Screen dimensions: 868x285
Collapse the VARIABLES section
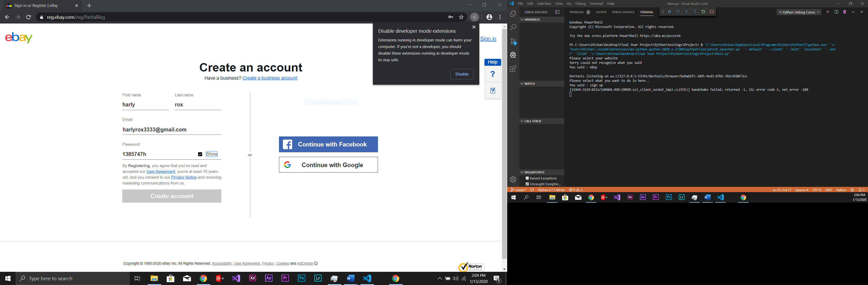pyautogui.click(x=522, y=20)
